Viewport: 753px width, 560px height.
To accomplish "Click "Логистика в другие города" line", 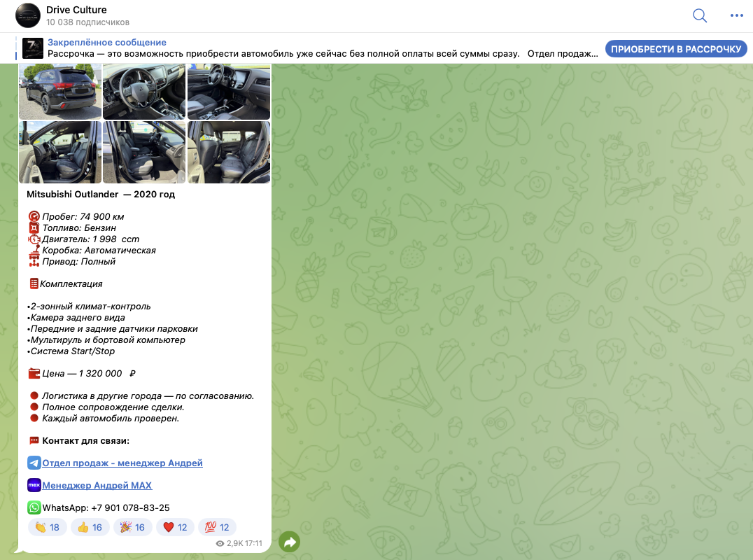I will [148, 395].
